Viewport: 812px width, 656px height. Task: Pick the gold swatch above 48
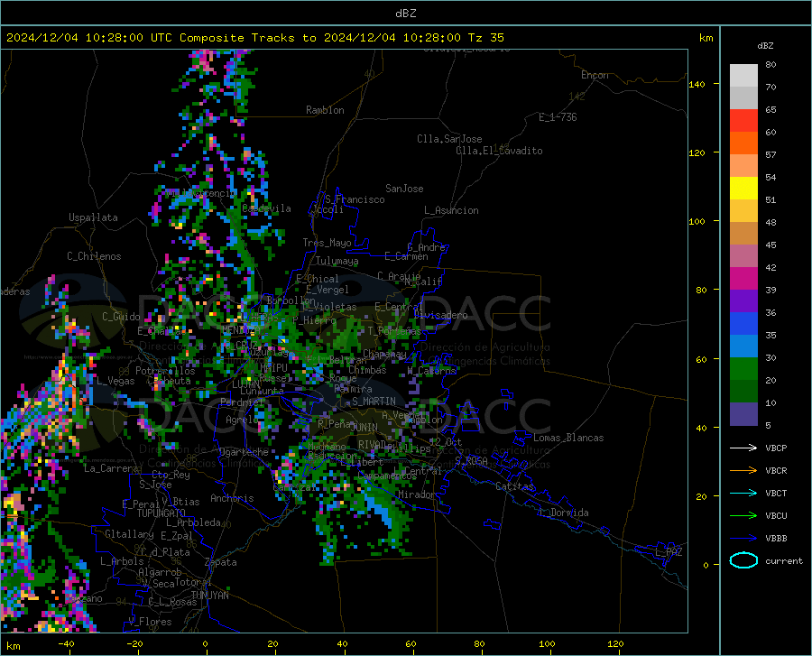pyautogui.click(x=743, y=211)
